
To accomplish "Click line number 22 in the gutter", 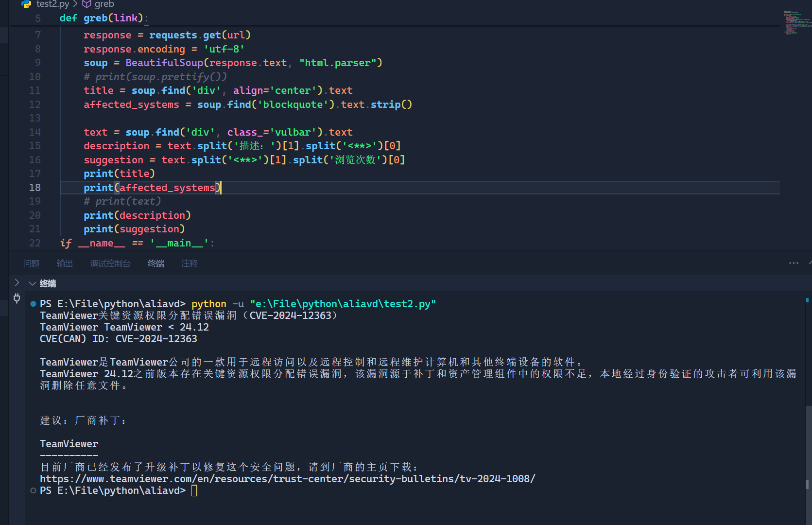I will (35, 243).
